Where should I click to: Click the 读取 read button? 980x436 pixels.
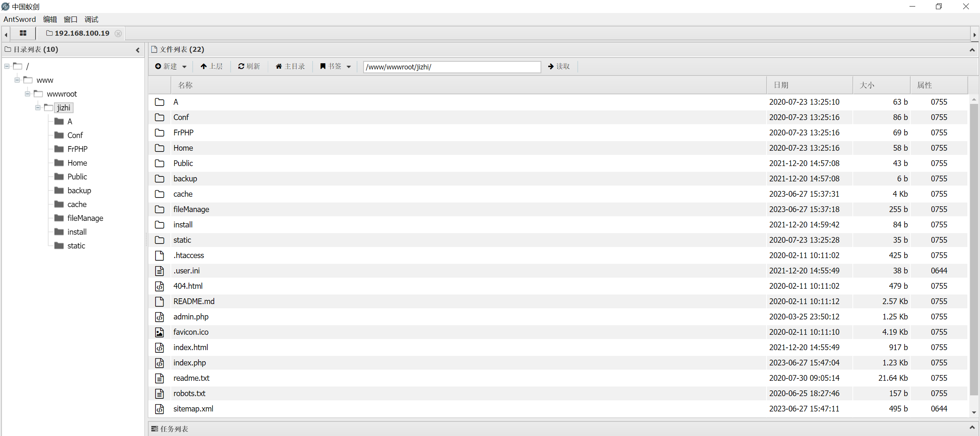click(x=559, y=66)
